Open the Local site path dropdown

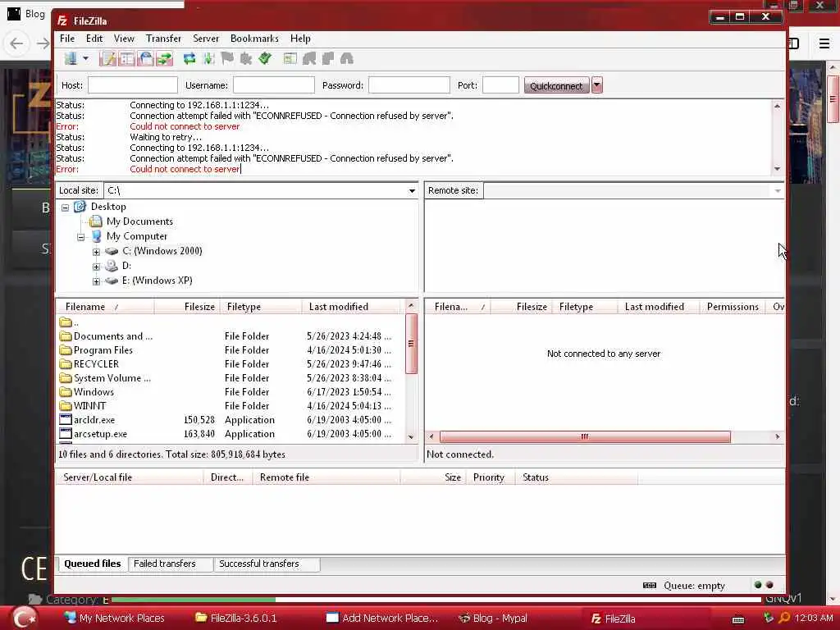tap(412, 190)
